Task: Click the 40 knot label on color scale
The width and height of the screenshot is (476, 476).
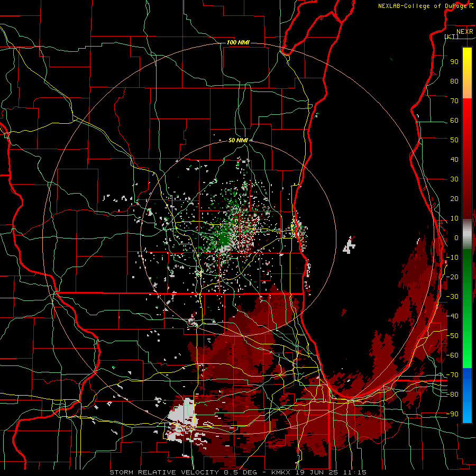Action: click(454, 159)
